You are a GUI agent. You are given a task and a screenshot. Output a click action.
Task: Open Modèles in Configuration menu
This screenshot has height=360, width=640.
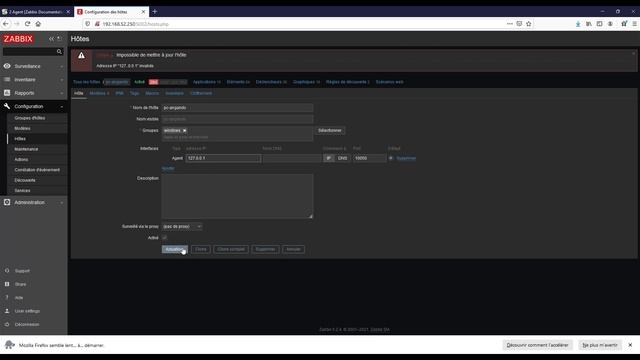22,128
